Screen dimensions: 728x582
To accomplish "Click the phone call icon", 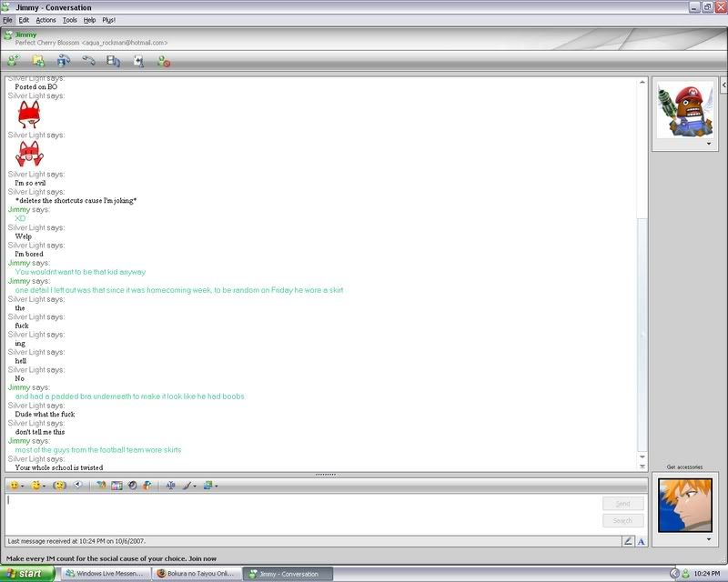I will pos(88,61).
